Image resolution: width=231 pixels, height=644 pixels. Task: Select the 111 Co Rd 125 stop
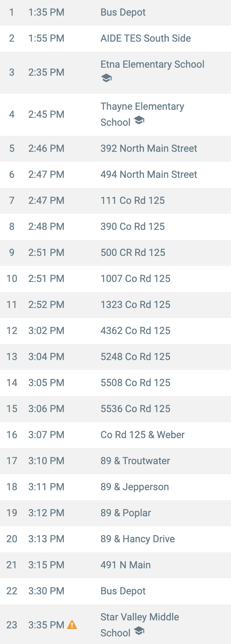point(115,201)
